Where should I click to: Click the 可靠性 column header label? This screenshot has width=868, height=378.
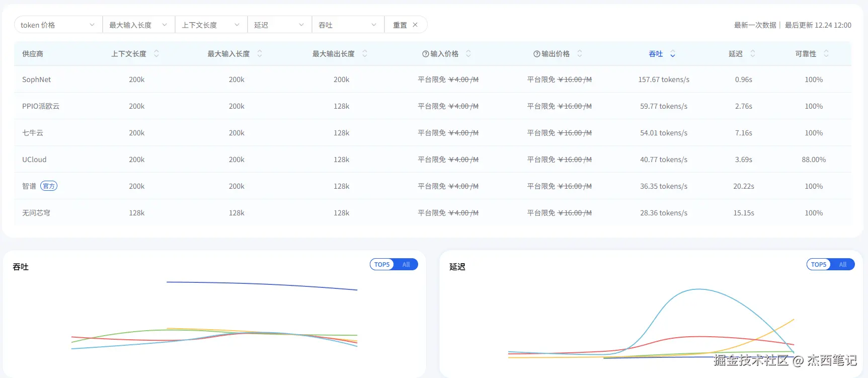806,54
